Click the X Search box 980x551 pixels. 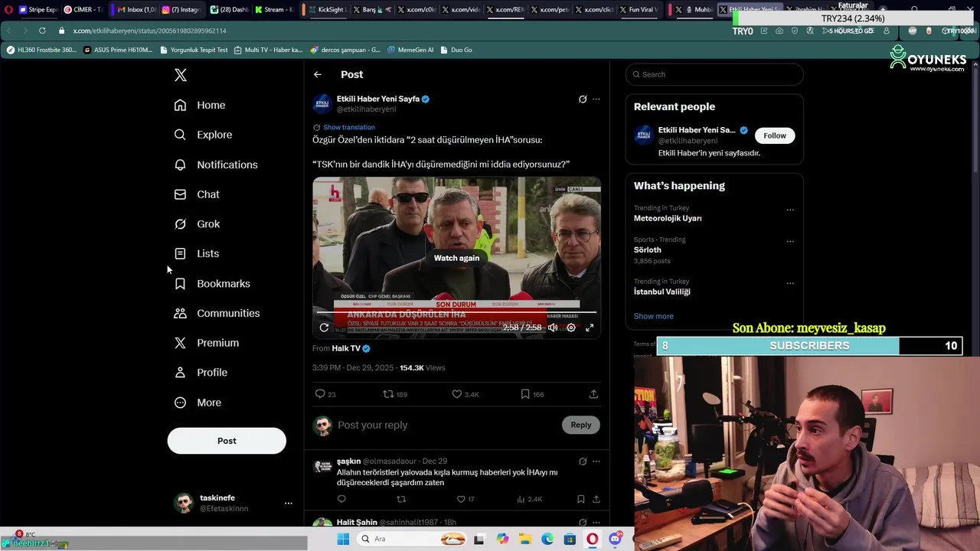(714, 74)
